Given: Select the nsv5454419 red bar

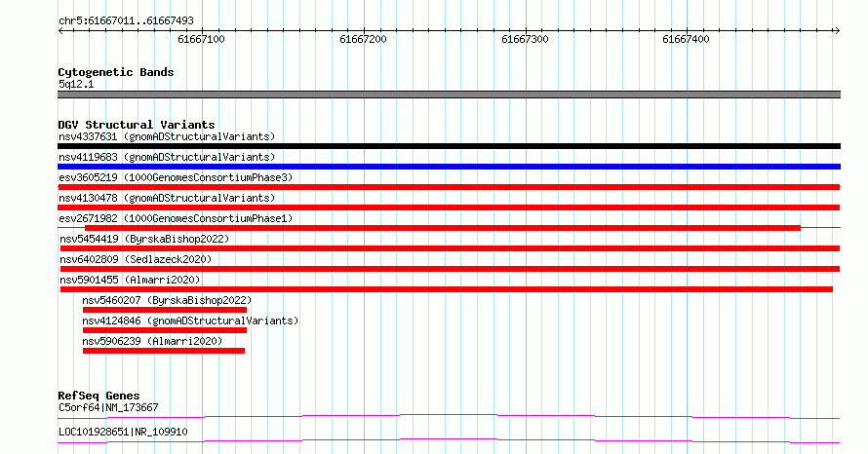Looking at the screenshot, I should click(x=450, y=248).
